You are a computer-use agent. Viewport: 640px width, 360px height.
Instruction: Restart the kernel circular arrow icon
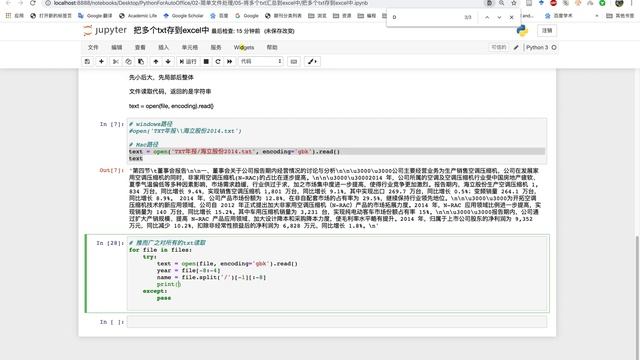[x=218, y=61]
